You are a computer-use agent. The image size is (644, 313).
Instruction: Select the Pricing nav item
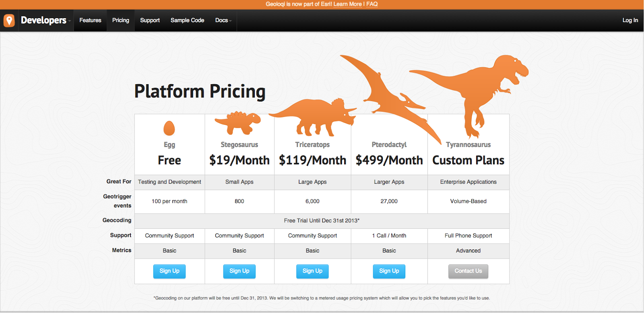coord(121,20)
